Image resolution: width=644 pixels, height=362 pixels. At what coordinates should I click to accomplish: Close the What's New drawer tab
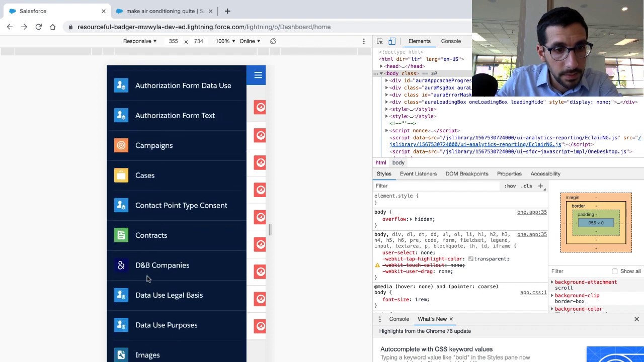click(x=451, y=319)
